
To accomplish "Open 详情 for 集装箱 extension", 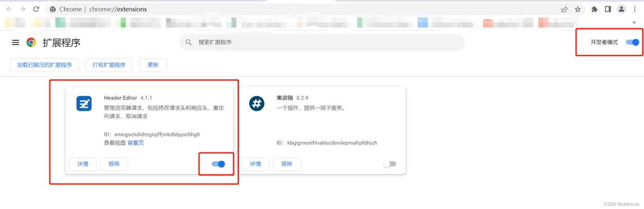I will 255,164.
